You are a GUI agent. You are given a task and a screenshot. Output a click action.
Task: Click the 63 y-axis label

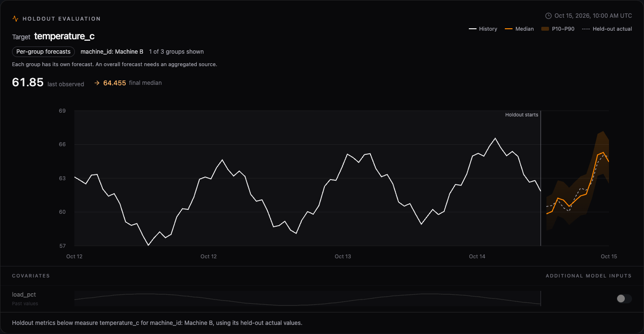pos(62,178)
